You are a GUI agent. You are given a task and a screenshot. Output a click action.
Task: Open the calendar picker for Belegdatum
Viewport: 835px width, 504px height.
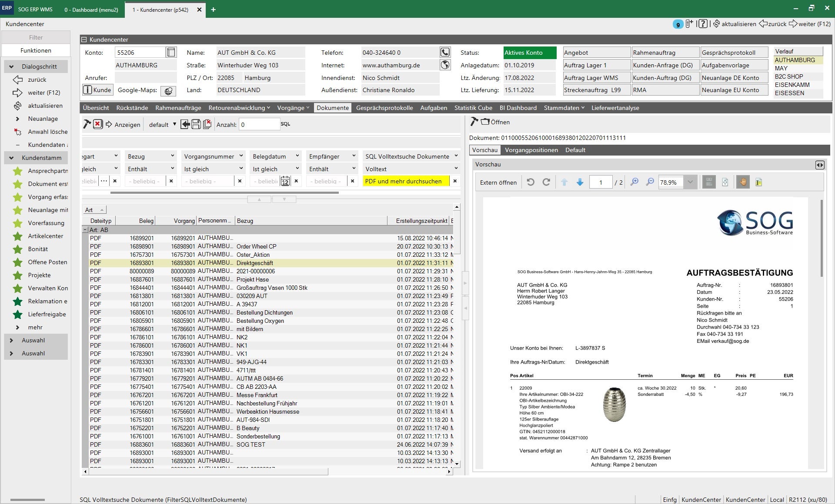pos(285,181)
